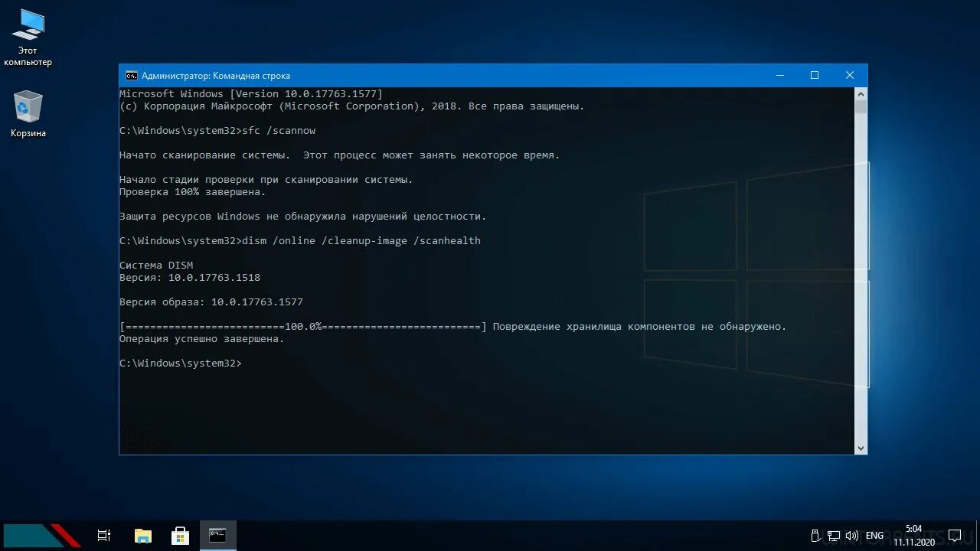
Task: Open the clock showing 5:04
Action: click(x=913, y=535)
